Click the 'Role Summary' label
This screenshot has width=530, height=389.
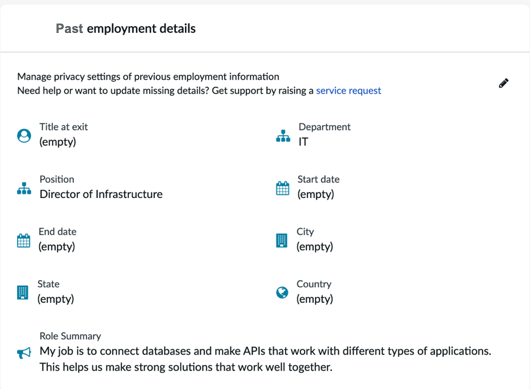(x=70, y=336)
